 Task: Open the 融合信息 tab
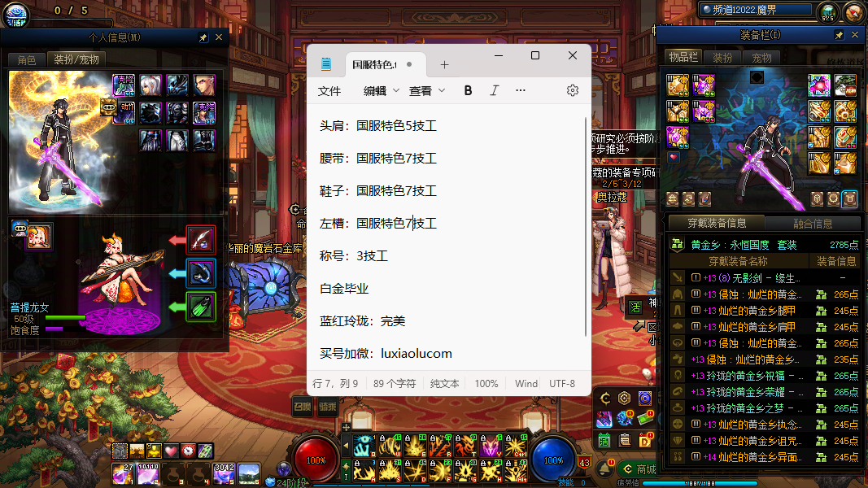pyautogui.click(x=812, y=224)
